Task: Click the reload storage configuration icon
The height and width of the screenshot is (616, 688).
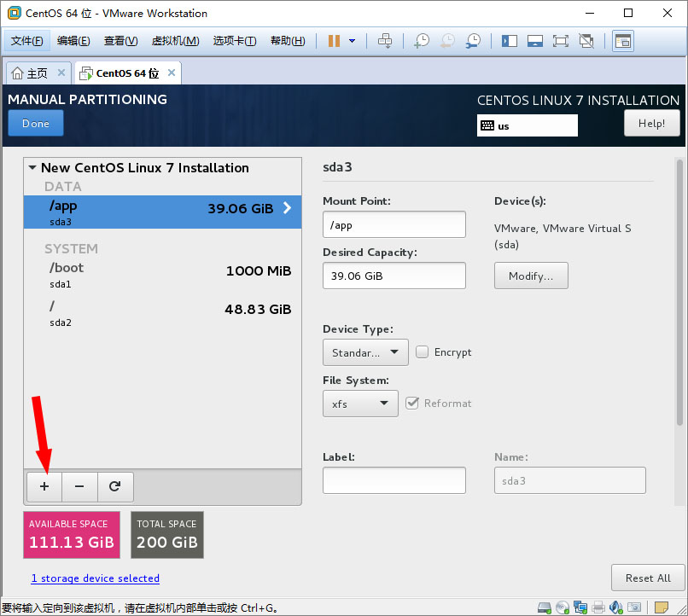Action: (x=115, y=486)
